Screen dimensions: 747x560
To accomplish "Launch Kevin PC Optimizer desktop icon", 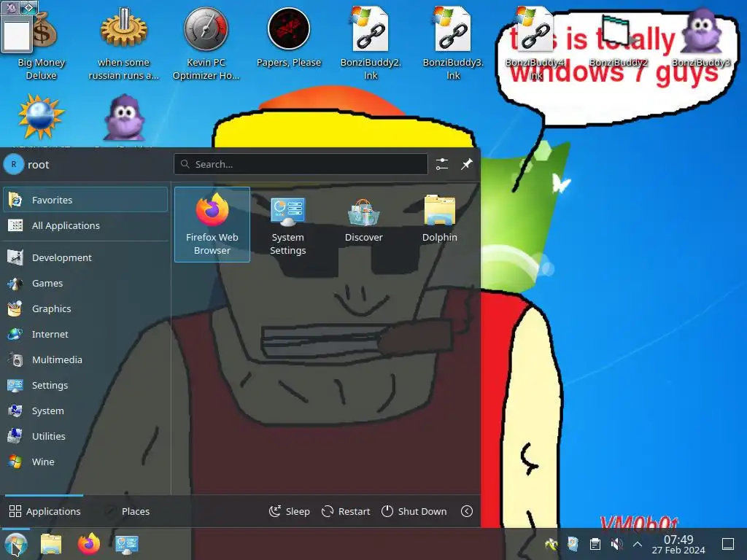I will (x=206, y=43).
